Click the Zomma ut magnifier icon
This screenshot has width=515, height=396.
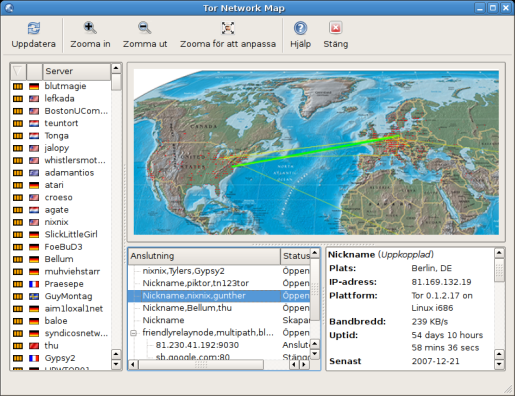tap(145, 28)
